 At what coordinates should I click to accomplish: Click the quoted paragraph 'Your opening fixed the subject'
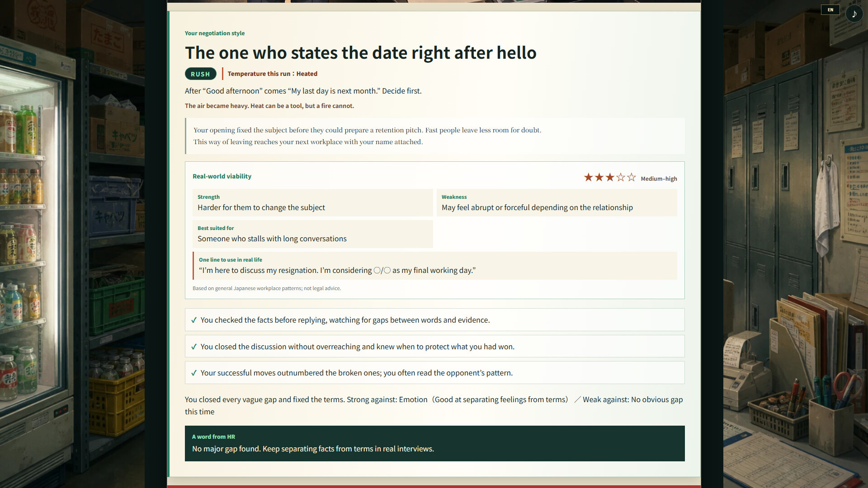pos(435,136)
